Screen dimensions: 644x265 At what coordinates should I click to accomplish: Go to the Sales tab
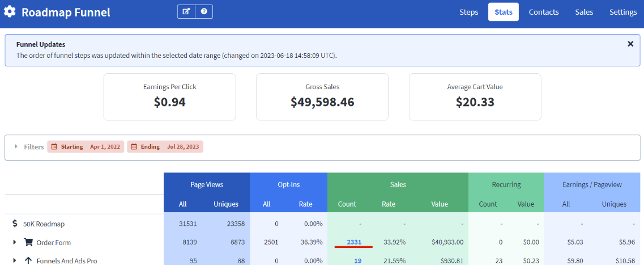coord(584,12)
